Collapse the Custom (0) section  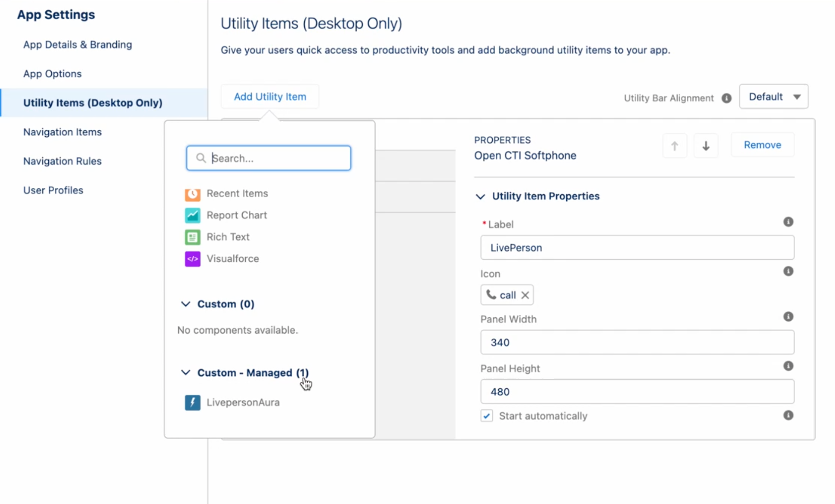click(185, 304)
